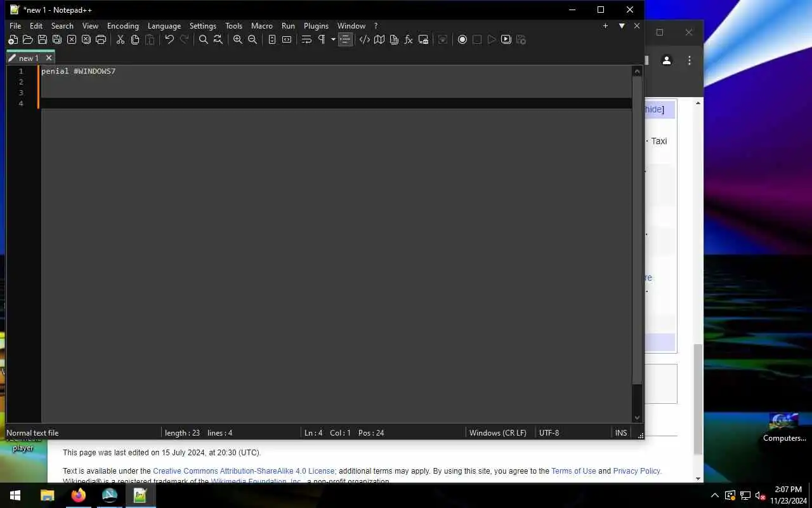
Task: Open the Encoding menu
Action: coord(123,26)
